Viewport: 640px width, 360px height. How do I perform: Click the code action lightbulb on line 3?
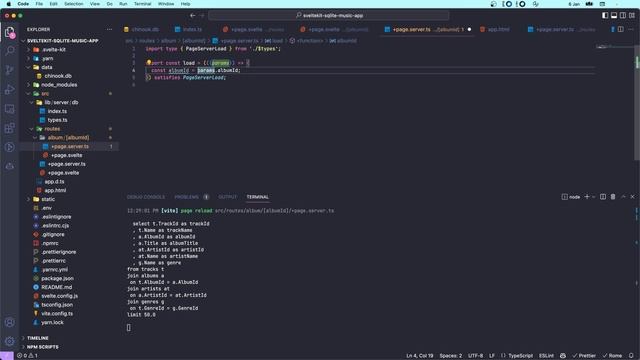pyautogui.click(x=149, y=62)
